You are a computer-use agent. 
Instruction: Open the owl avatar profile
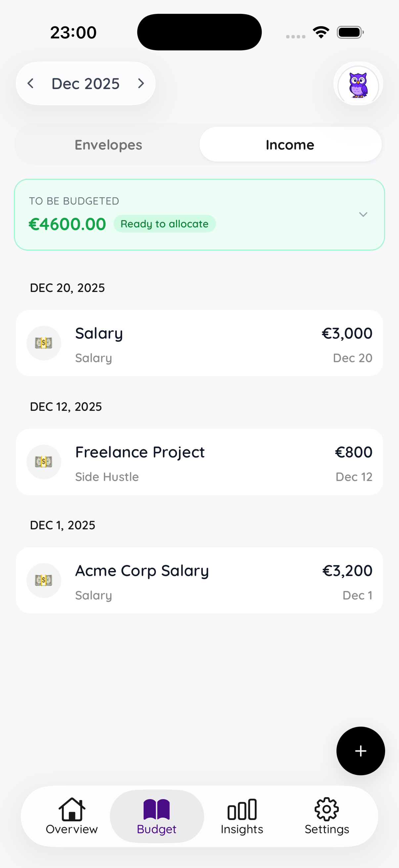(x=358, y=83)
